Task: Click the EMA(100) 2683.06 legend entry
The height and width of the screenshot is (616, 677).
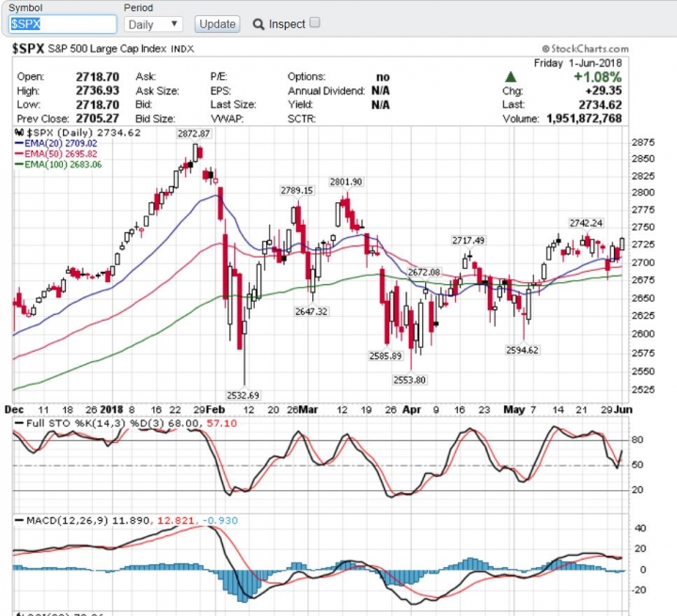Action: click(58, 165)
